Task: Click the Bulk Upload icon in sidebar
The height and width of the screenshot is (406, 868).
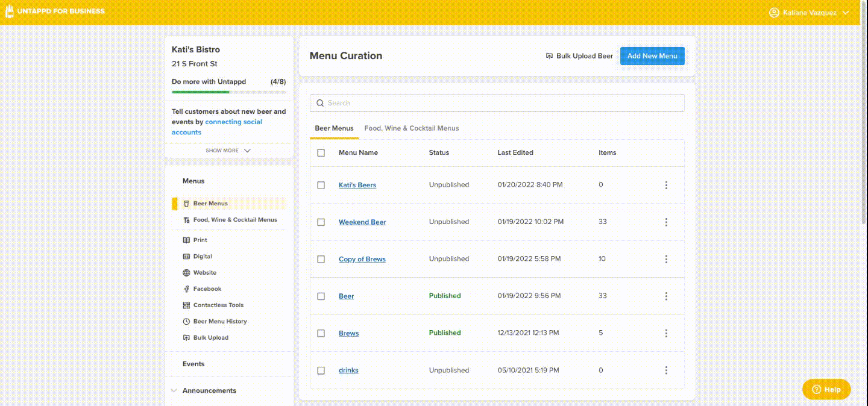Action: click(186, 338)
